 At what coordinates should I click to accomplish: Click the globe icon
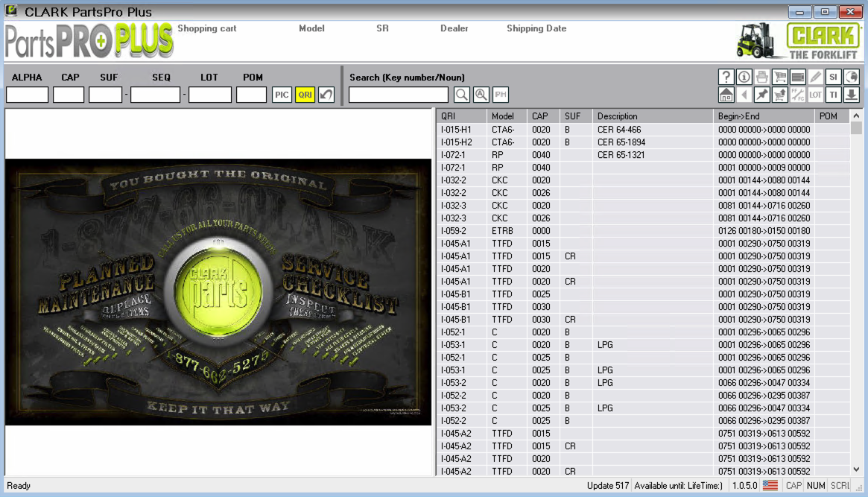coord(852,77)
